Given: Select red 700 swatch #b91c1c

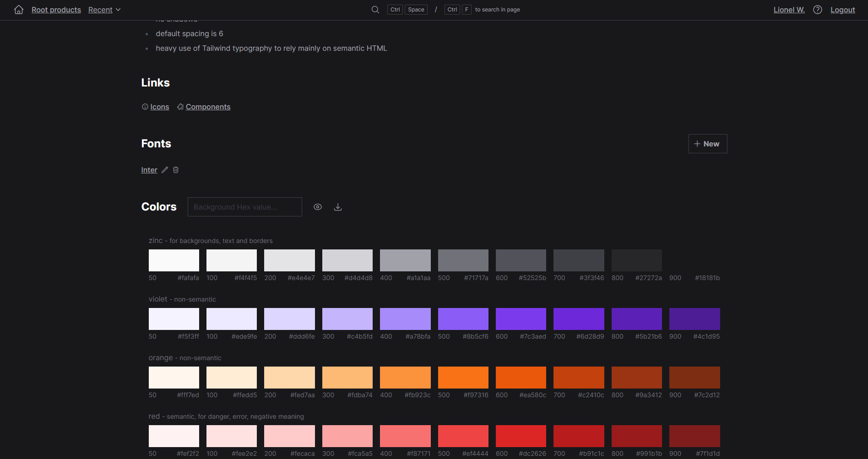Looking at the screenshot, I should click(579, 436).
